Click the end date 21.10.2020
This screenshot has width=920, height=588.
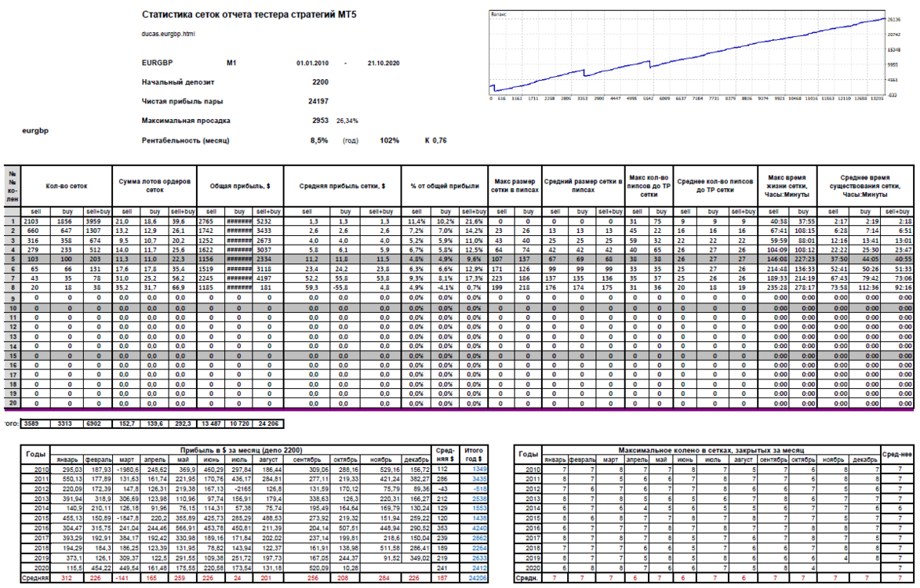[384, 63]
